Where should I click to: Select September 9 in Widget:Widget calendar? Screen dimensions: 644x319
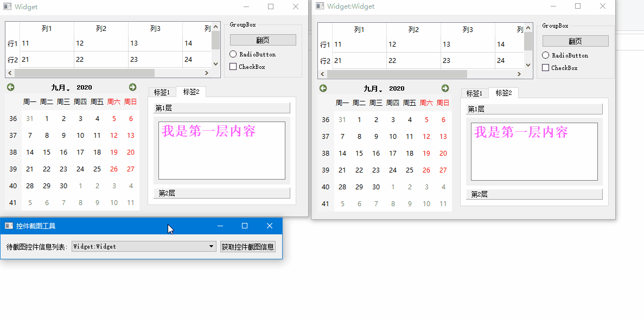(x=376, y=137)
